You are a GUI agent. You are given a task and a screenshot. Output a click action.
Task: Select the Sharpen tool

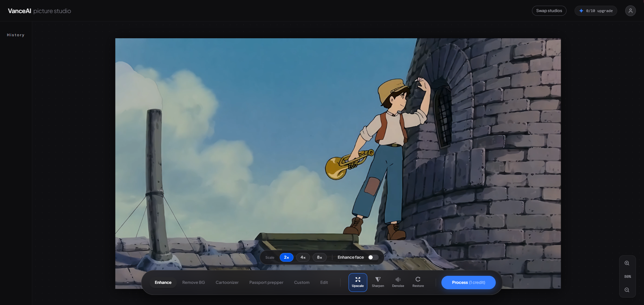click(x=378, y=282)
